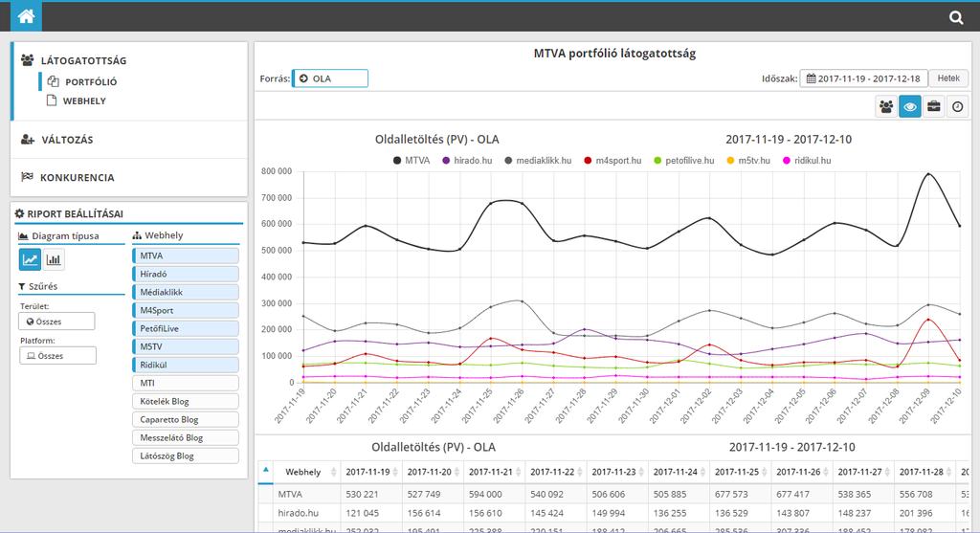
Task: Toggle m4sport.hu legend entry in chart
Action: pos(612,161)
